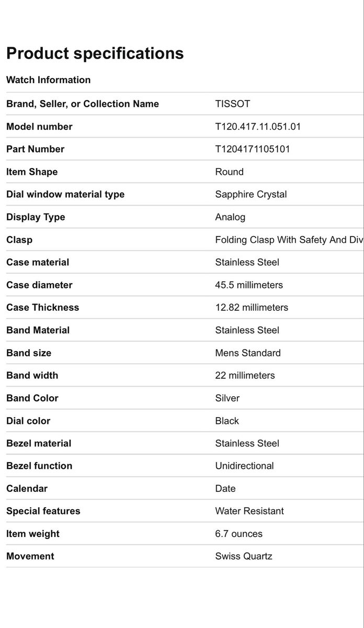Click the Product specifications heading
Viewport: 364px width, 628px height.
pos(95,53)
